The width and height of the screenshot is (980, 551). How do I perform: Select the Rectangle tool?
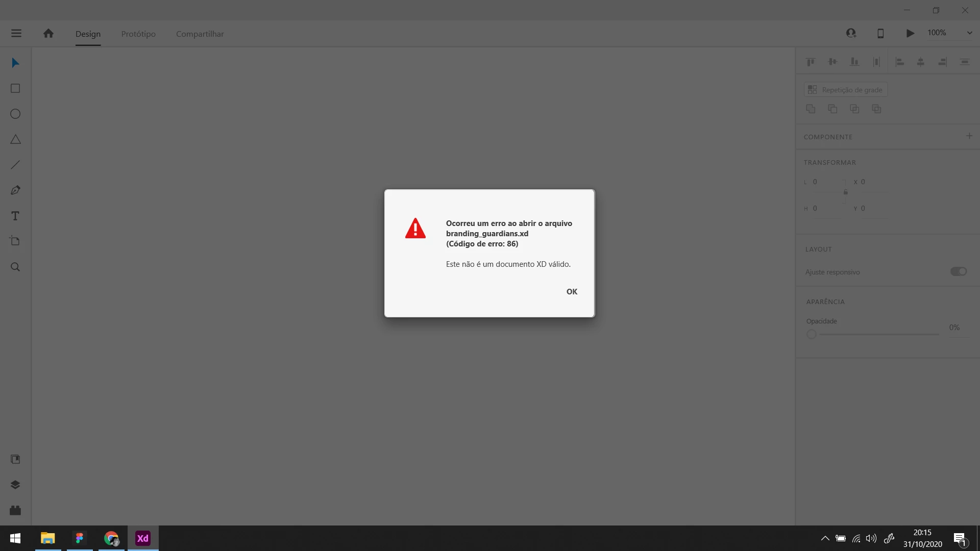point(15,89)
